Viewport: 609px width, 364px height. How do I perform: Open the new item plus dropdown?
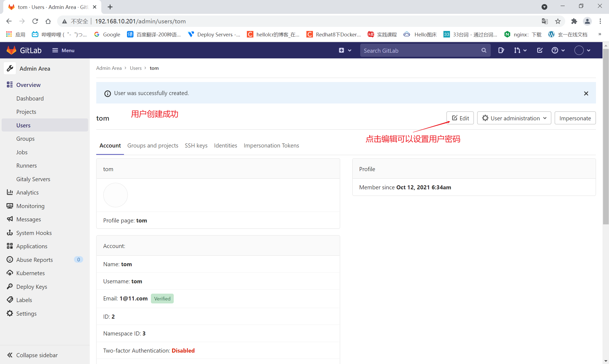(345, 50)
